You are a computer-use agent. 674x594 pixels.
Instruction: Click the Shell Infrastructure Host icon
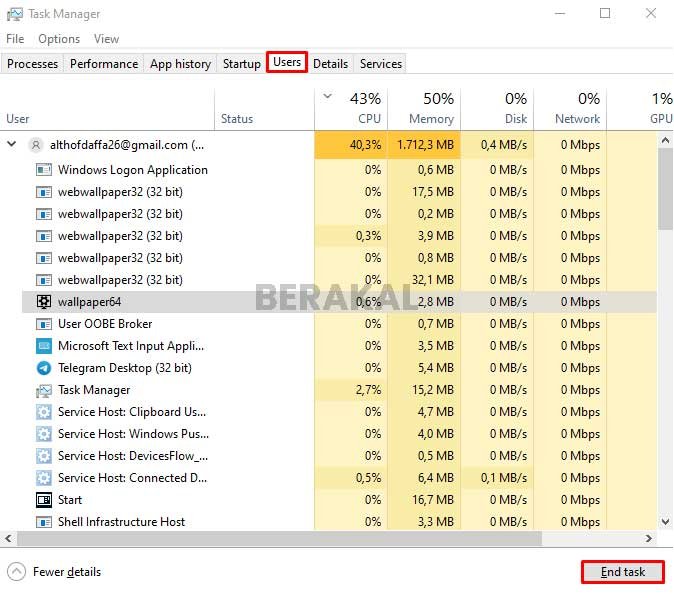click(x=43, y=522)
